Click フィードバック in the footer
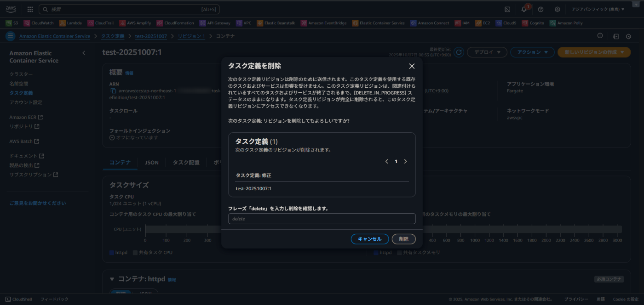The image size is (644, 305). (54, 299)
